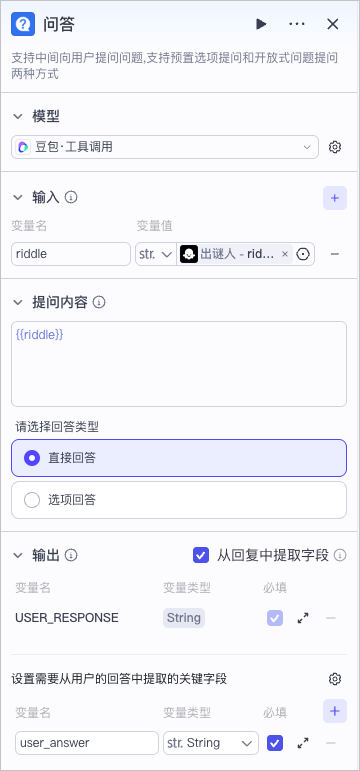Select the 选项回答 radio option
The height and width of the screenshot is (771, 360).
pyautogui.click(x=179, y=500)
